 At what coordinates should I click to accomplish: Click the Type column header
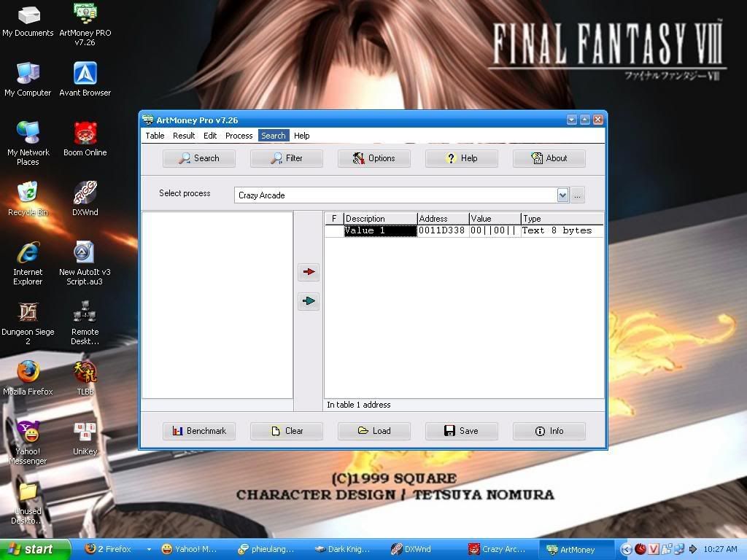pos(562,219)
